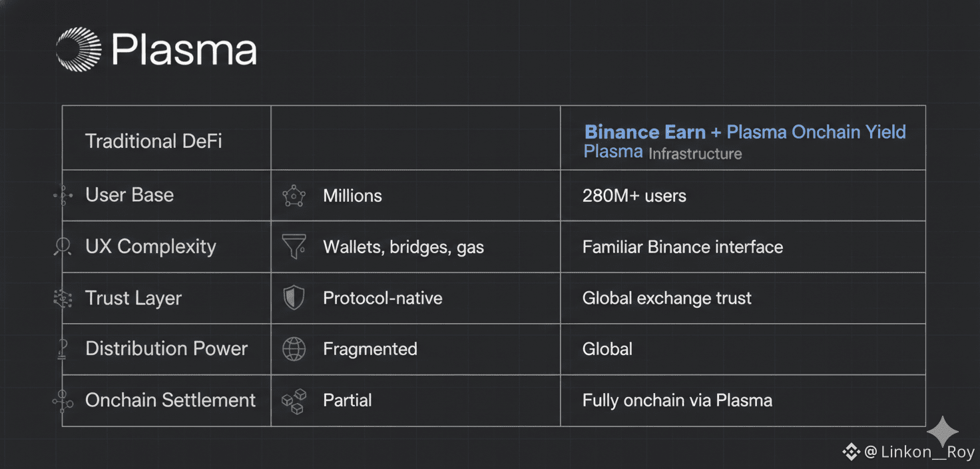This screenshot has width=980, height=469.
Task: Select the Traditional DeFi header cell
Action: click(x=154, y=141)
